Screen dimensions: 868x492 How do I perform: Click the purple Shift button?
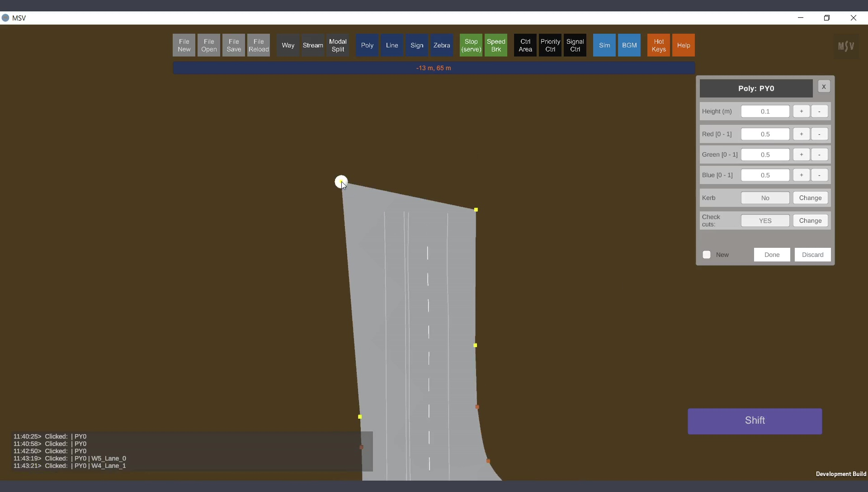pos(755,421)
